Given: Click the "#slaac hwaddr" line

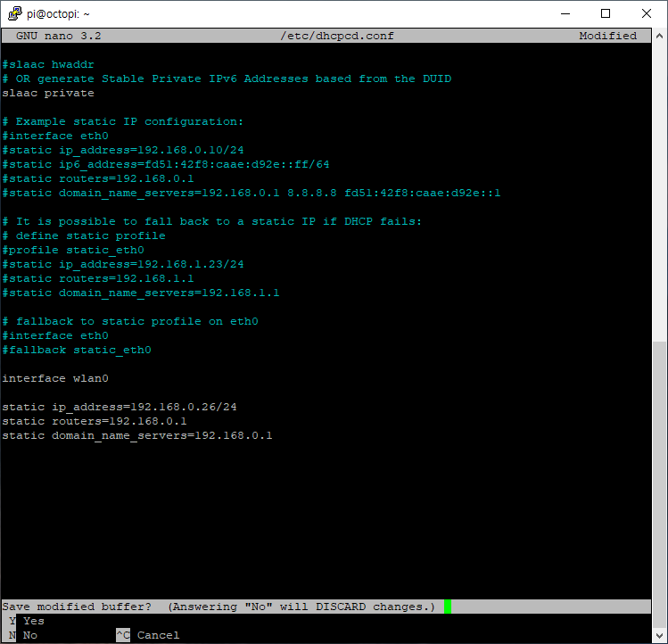Looking at the screenshot, I should click(48, 64).
